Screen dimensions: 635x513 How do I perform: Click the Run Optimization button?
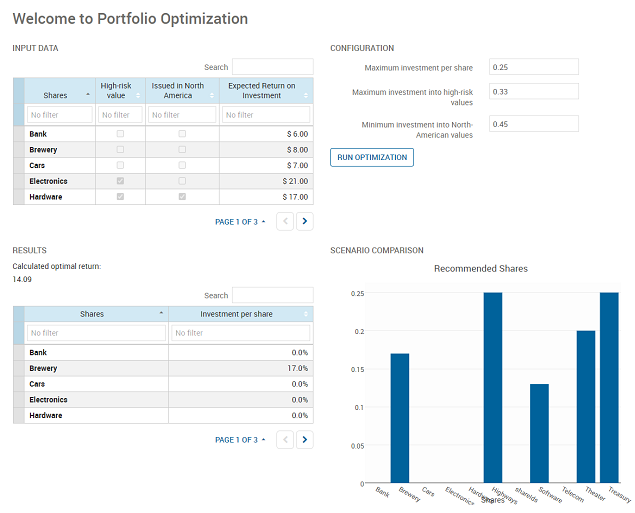click(x=372, y=157)
